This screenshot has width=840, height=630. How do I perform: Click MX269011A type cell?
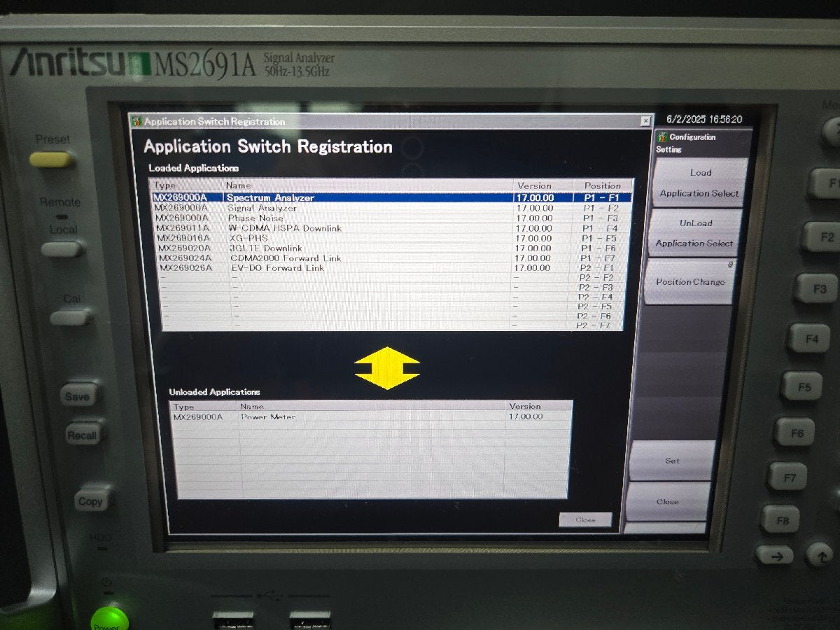click(x=182, y=228)
